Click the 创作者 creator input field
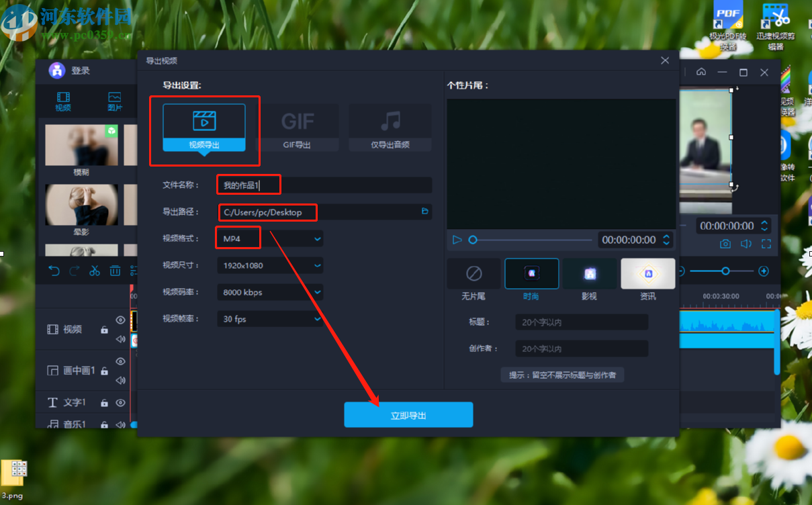Image resolution: width=812 pixels, height=505 pixels. tap(582, 349)
